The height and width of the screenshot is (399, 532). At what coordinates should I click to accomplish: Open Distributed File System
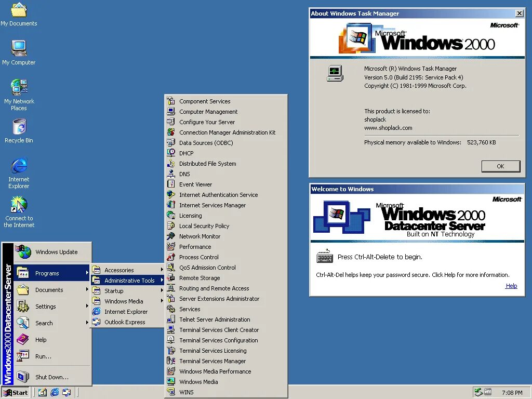(226, 164)
